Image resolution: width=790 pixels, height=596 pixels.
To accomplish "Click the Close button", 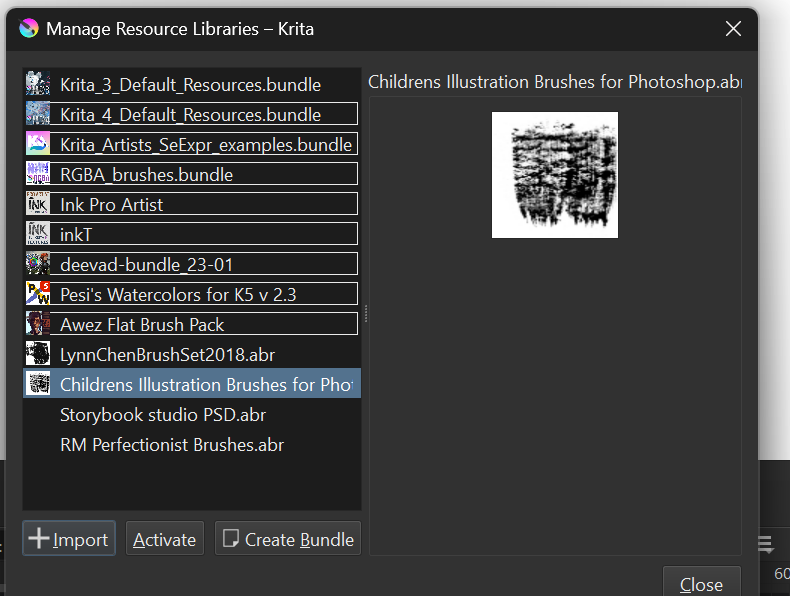I will coord(701,583).
